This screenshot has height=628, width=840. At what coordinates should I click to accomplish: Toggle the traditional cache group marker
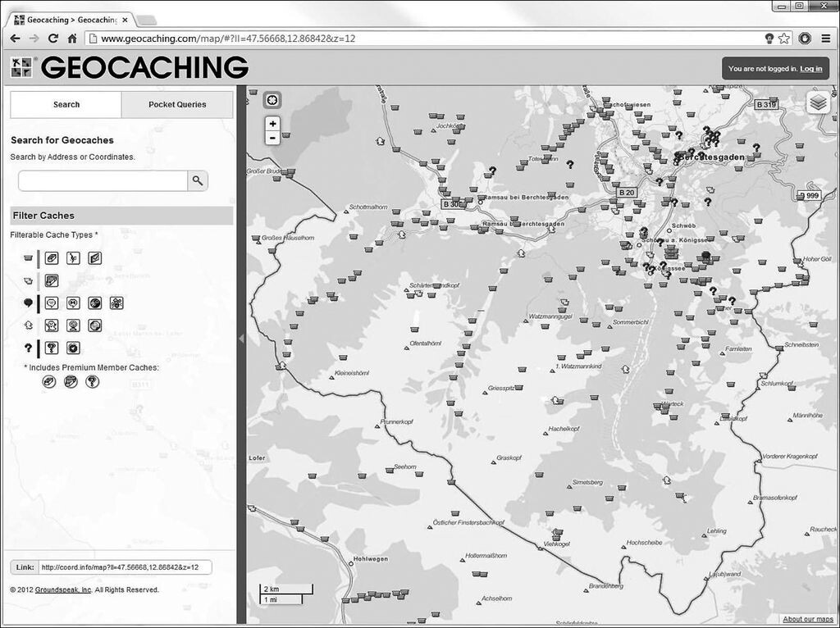coord(29,258)
